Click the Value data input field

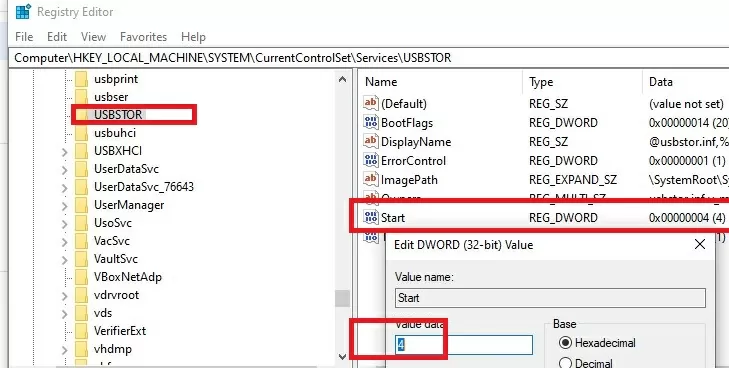464,345
